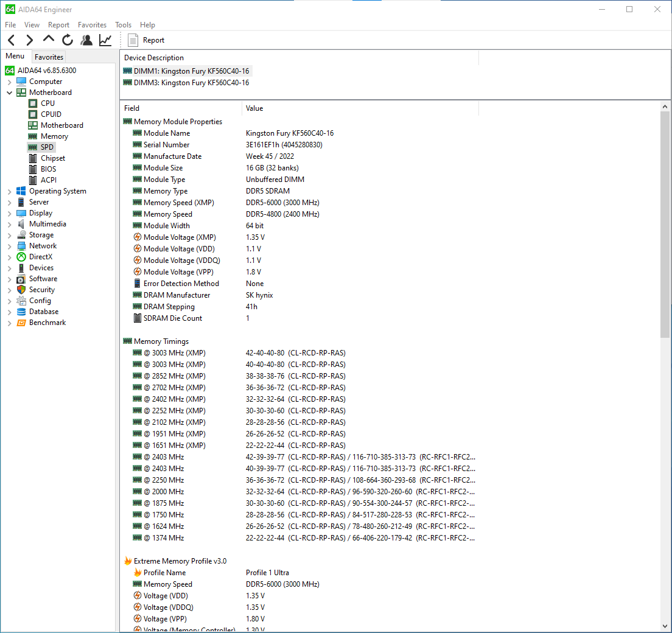Expand the Benchmark tree node
672x633 pixels.
point(9,323)
